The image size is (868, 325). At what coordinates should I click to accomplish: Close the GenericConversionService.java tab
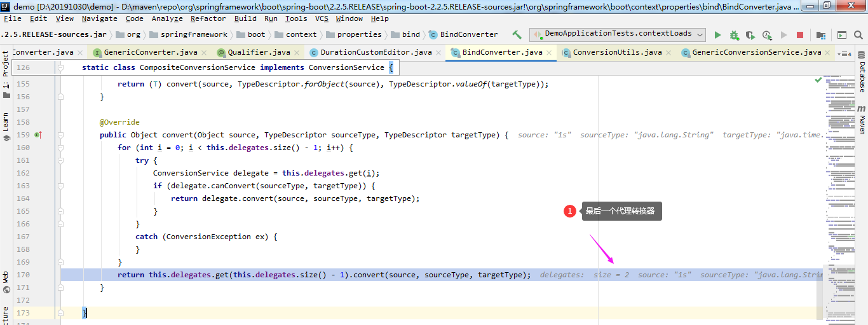(x=829, y=52)
